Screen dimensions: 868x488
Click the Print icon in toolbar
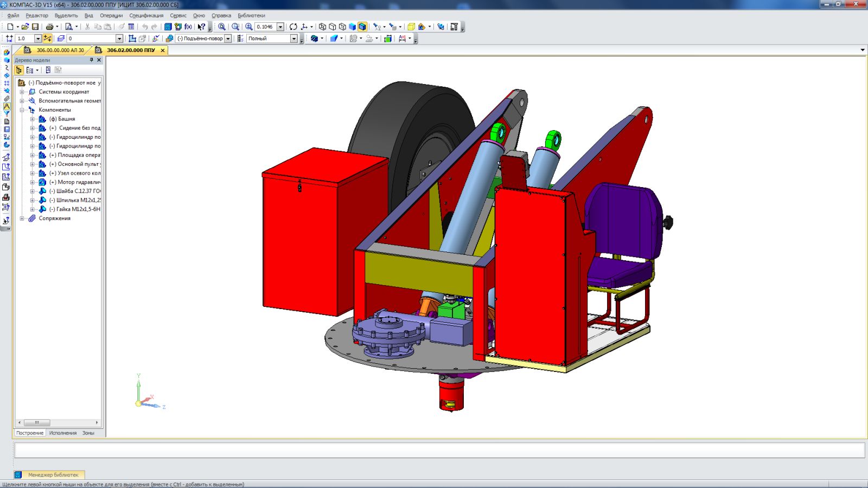(49, 27)
